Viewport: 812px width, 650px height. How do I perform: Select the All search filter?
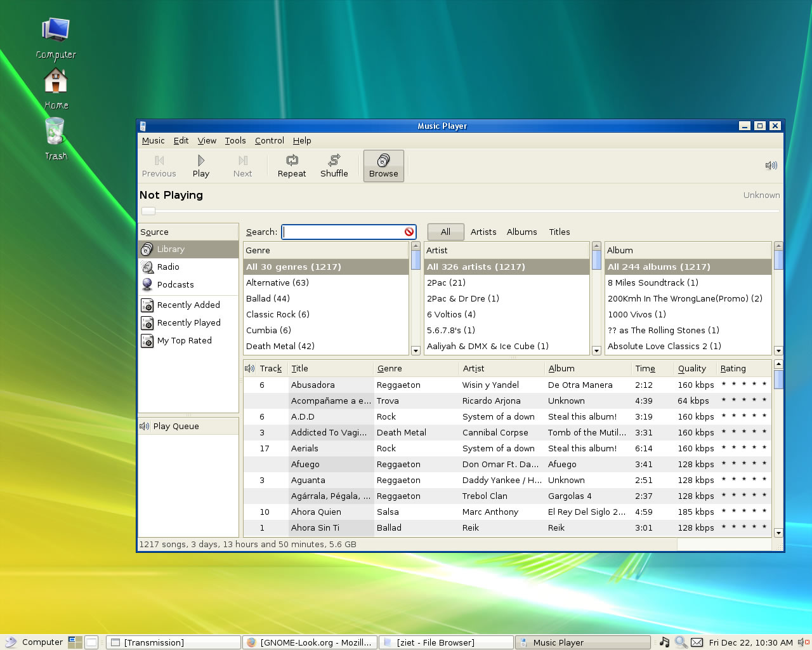(x=445, y=232)
